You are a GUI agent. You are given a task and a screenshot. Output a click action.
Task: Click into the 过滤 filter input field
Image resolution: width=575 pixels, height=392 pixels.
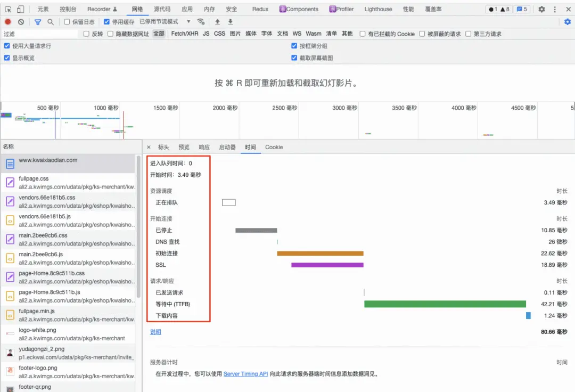coord(39,34)
